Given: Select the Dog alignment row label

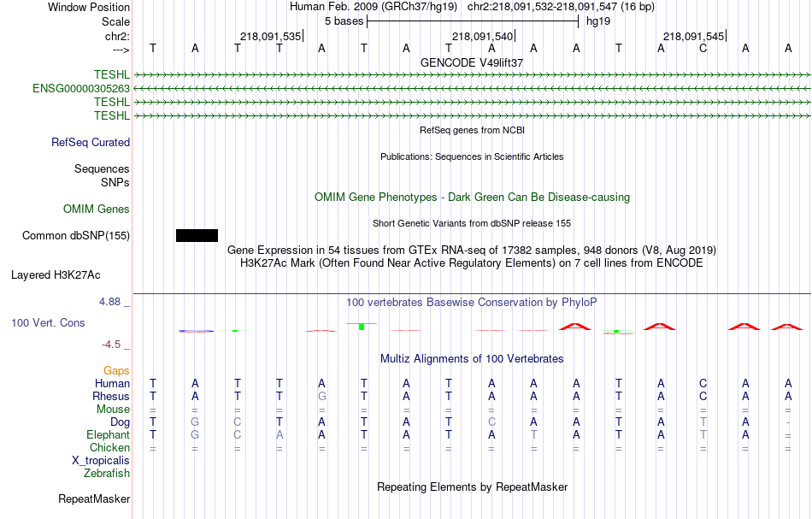Looking at the screenshot, I should click(x=120, y=422).
